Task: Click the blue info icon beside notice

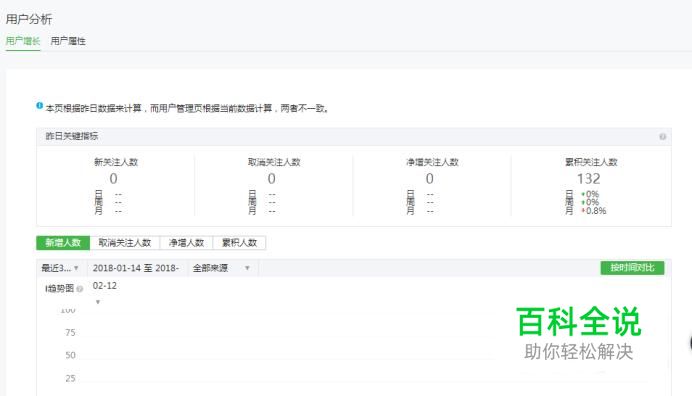Action: point(40,106)
